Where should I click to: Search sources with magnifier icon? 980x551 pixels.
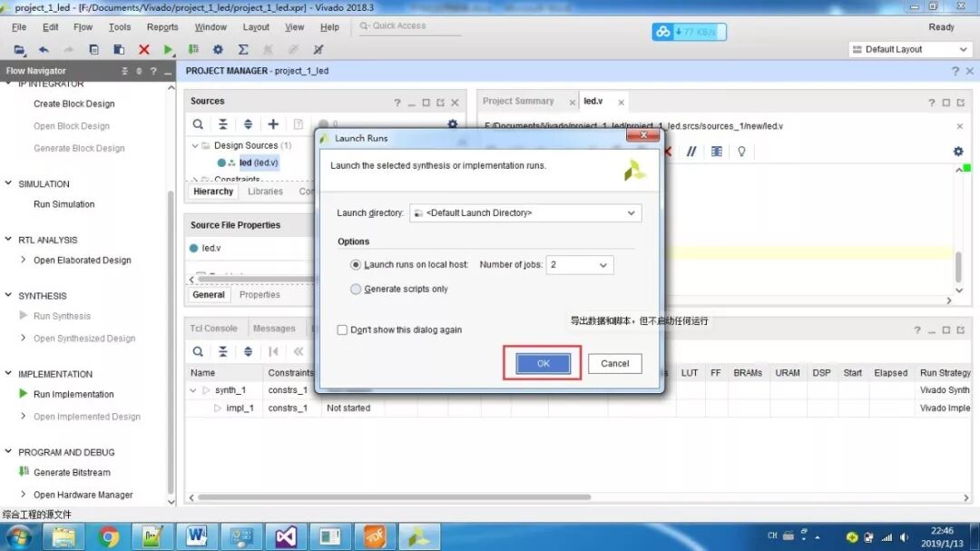198,124
